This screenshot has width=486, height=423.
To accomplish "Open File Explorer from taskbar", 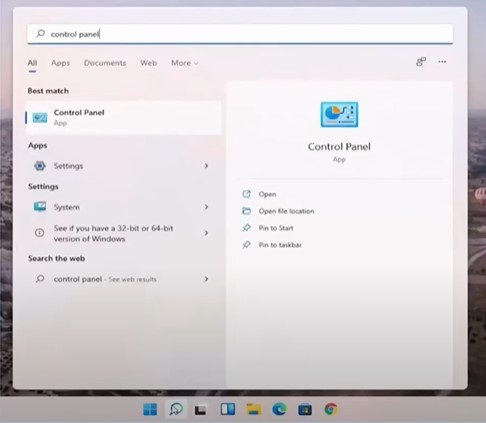I will click(253, 409).
